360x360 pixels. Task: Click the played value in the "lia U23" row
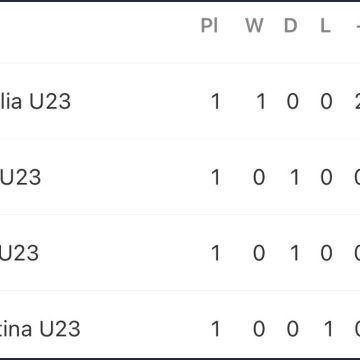tap(216, 101)
